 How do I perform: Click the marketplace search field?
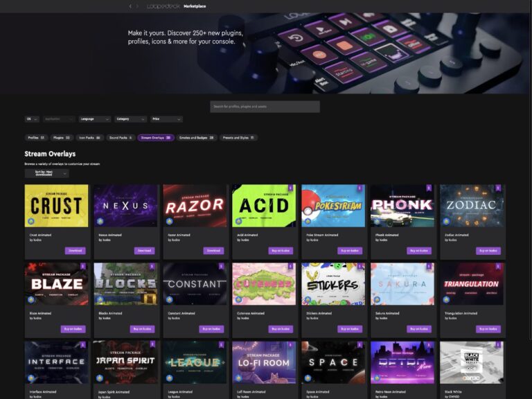pos(265,107)
